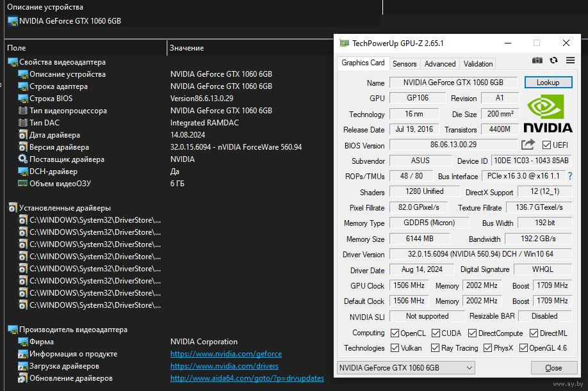Click the Свойства видеоадаптера section icon
The width and height of the screenshot is (588, 391).
(x=13, y=62)
